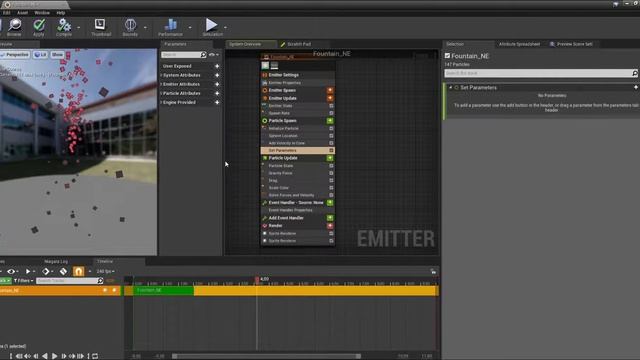Open the Help menu
Viewport: 640px width, 360px height.
coord(60,13)
